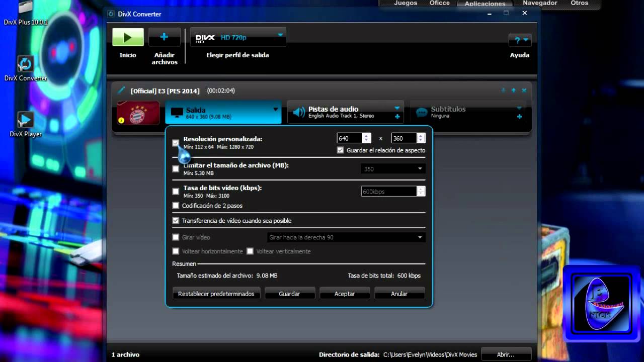Open the DivX Plus 10.0.1 desktop icon
Screen dimensions: 644x362
tap(25, 13)
